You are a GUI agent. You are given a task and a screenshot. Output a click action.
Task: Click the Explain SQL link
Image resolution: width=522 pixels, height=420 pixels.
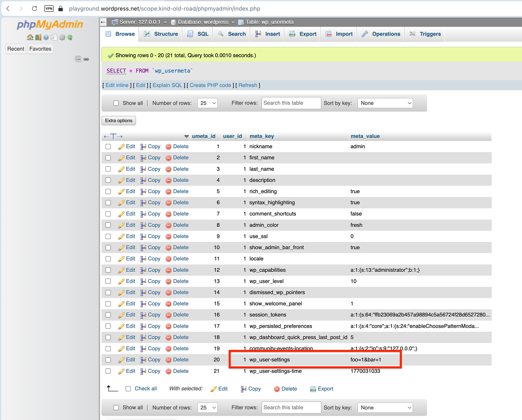coord(167,85)
